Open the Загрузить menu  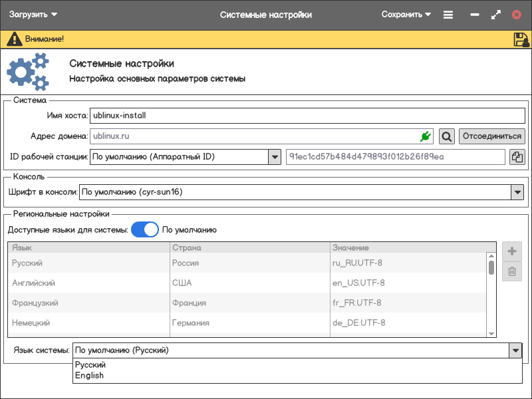tap(33, 15)
